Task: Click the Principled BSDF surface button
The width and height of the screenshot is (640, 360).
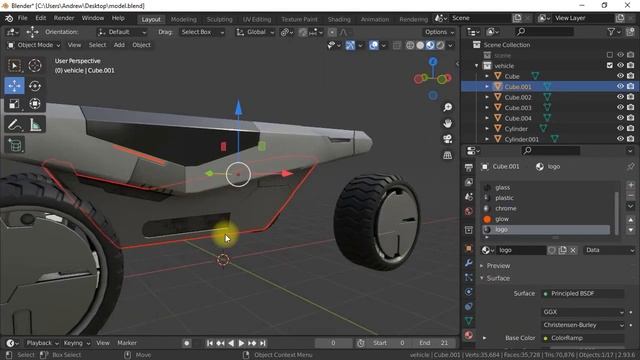Action: point(583,293)
